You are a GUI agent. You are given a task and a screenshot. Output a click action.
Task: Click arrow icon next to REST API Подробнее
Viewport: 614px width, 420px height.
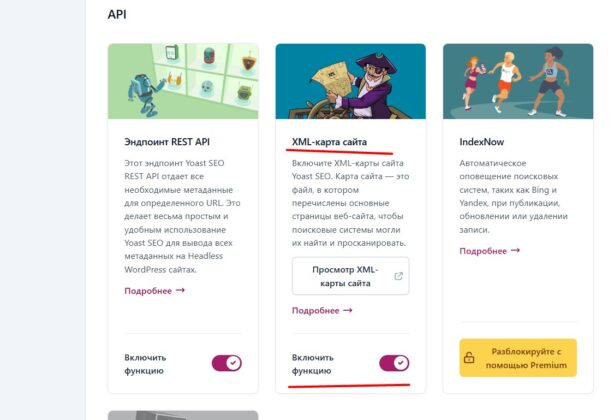[x=180, y=290]
